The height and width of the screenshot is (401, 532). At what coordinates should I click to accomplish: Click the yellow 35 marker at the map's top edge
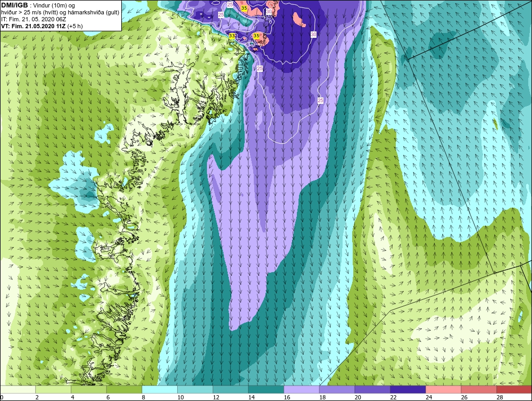pos(244,7)
